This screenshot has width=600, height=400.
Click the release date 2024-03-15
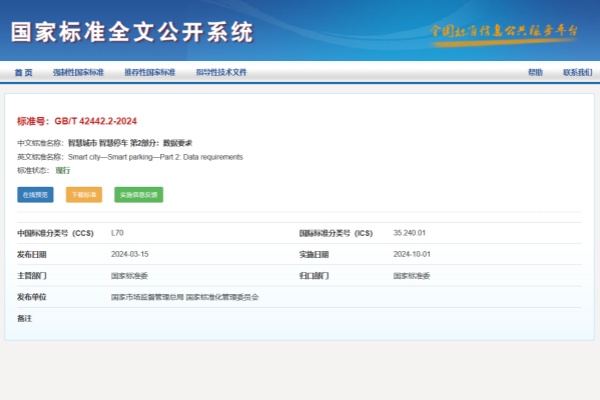[x=130, y=254]
